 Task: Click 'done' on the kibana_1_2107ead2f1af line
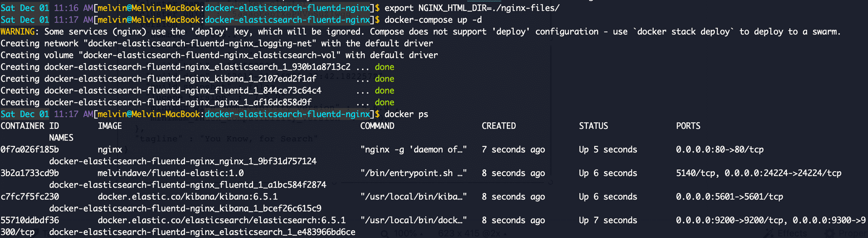pyautogui.click(x=385, y=79)
